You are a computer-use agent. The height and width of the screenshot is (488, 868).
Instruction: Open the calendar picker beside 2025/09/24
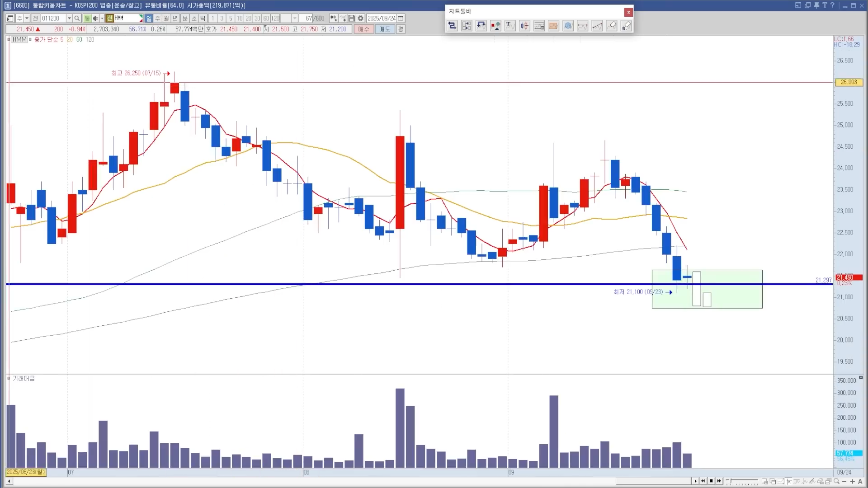tap(401, 18)
